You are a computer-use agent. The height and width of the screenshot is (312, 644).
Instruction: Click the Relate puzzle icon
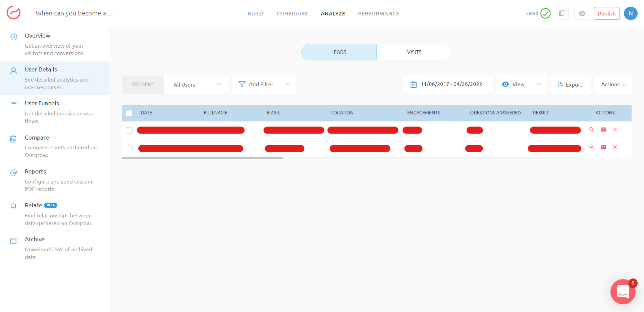[x=14, y=206]
